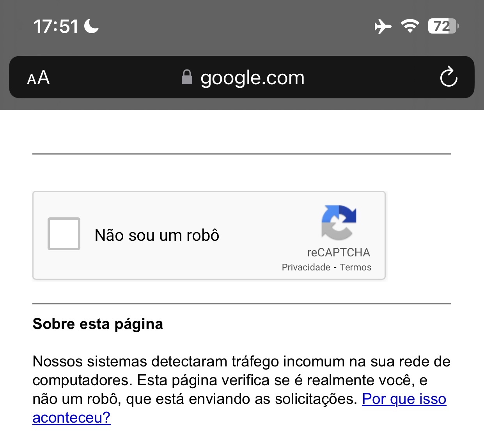Screen dimensions: 484x448
Task: Click the separator line above the reCAPTCHA box
Action: tap(242, 154)
